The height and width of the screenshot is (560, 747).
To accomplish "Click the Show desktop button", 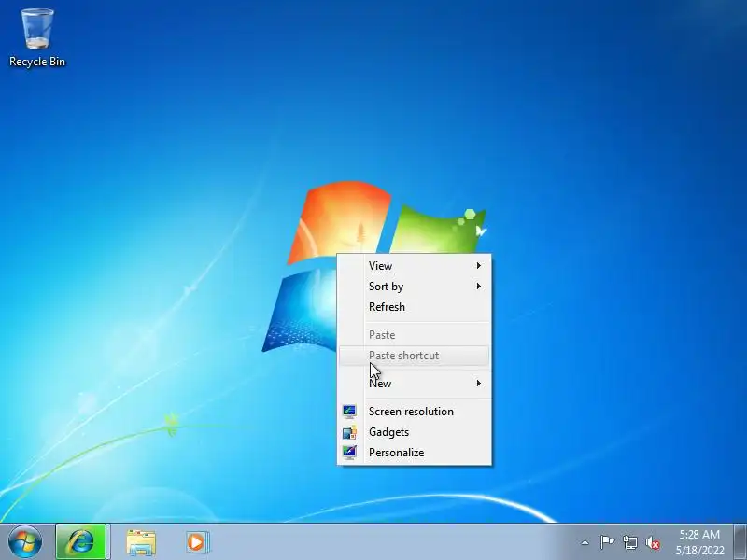I will (740, 542).
